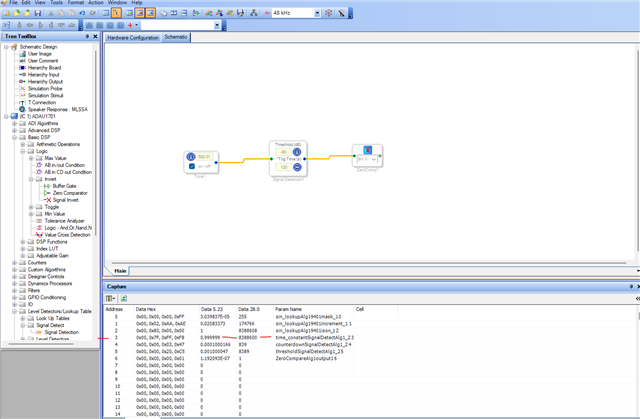Click the Threshold knob icon on Signal Detection1
Screen dimensions: 640x419
click(x=297, y=152)
